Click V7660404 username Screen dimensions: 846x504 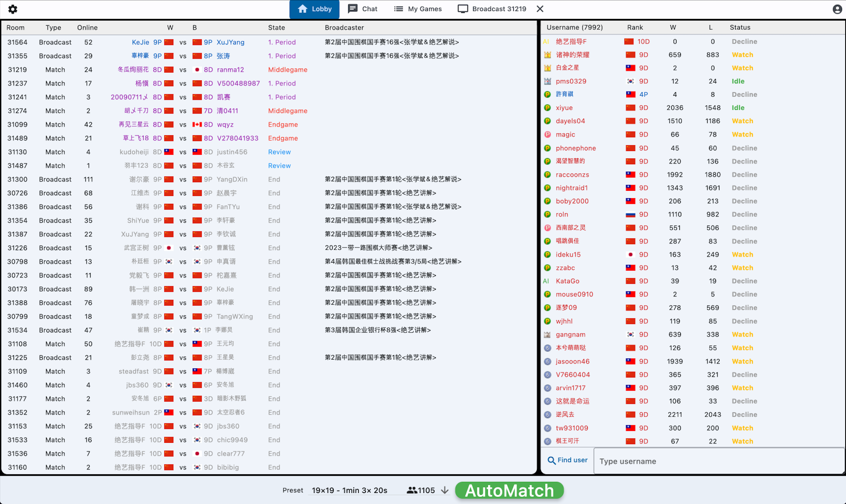click(x=573, y=375)
